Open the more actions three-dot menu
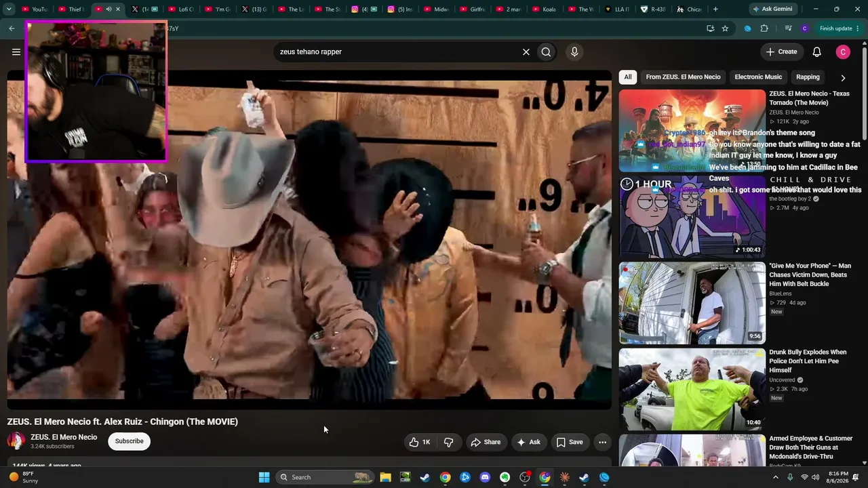868x488 pixels. coord(602,442)
